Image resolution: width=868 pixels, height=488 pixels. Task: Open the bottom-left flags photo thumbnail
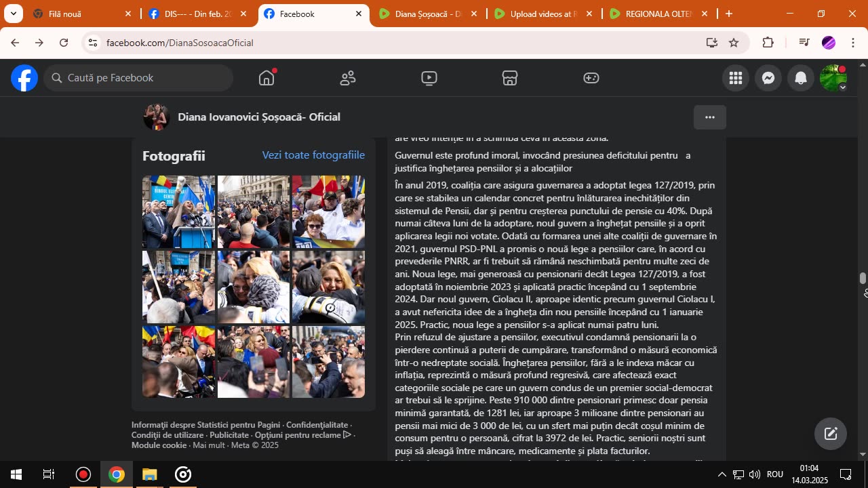pyautogui.click(x=178, y=362)
